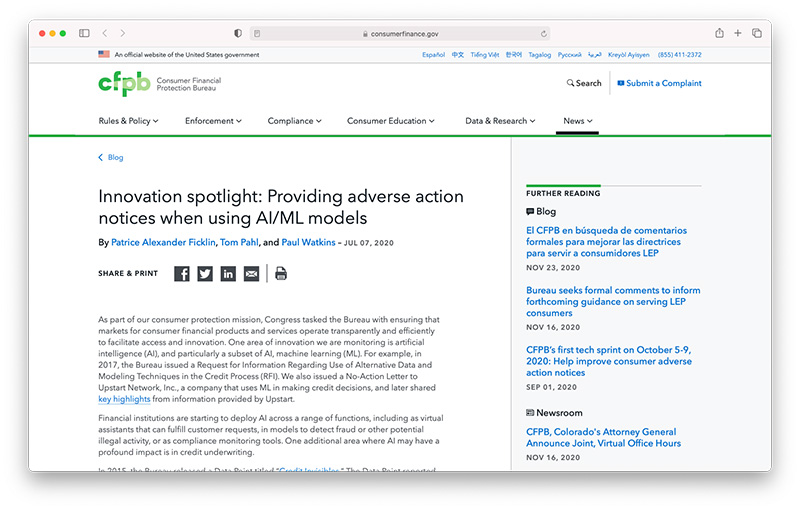Switch language to Русский
The width and height of the screenshot is (800, 509).
569,55
